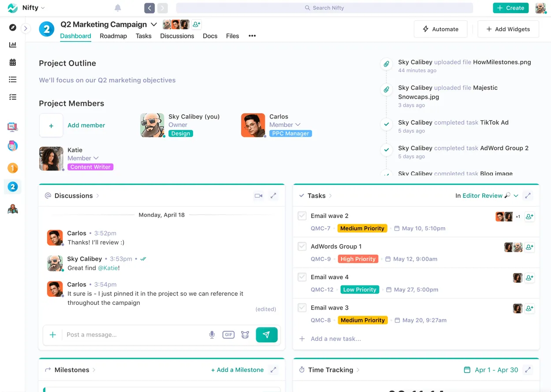This screenshot has width=551, height=392.
Task: Switch to the Roadmap tab
Action: [x=113, y=36]
